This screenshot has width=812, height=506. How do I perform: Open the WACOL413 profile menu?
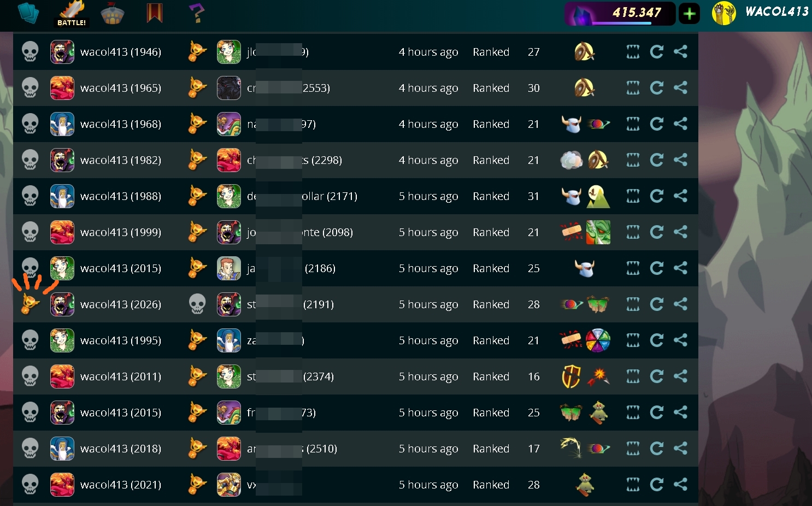(x=760, y=13)
